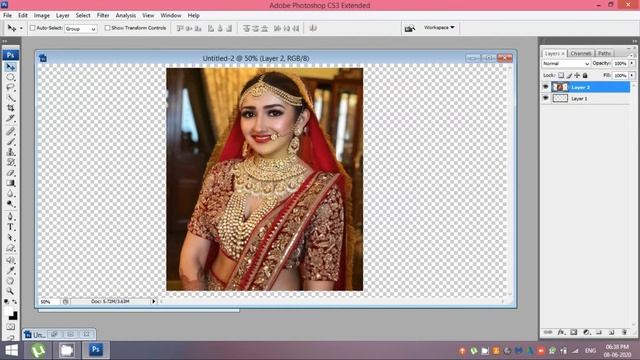Click the Opacity 100% field
Screen dimensions: 640x360
click(620, 64)
